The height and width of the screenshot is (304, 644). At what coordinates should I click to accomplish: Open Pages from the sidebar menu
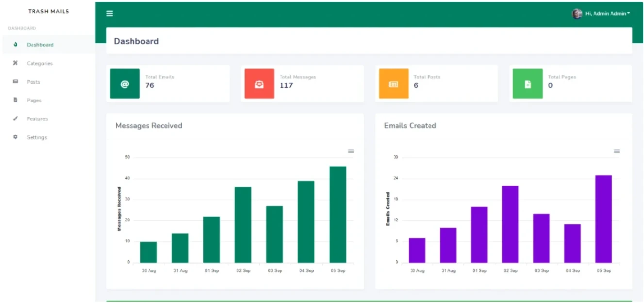tap(34, 101)
